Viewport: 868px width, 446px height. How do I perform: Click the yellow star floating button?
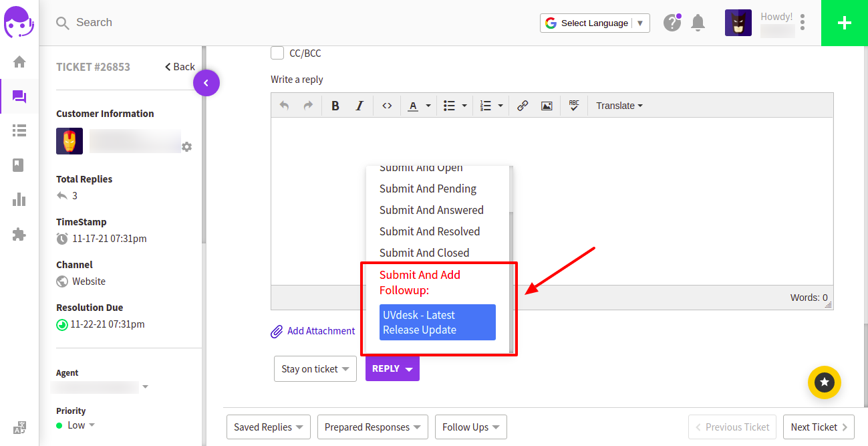pos(825,382)
